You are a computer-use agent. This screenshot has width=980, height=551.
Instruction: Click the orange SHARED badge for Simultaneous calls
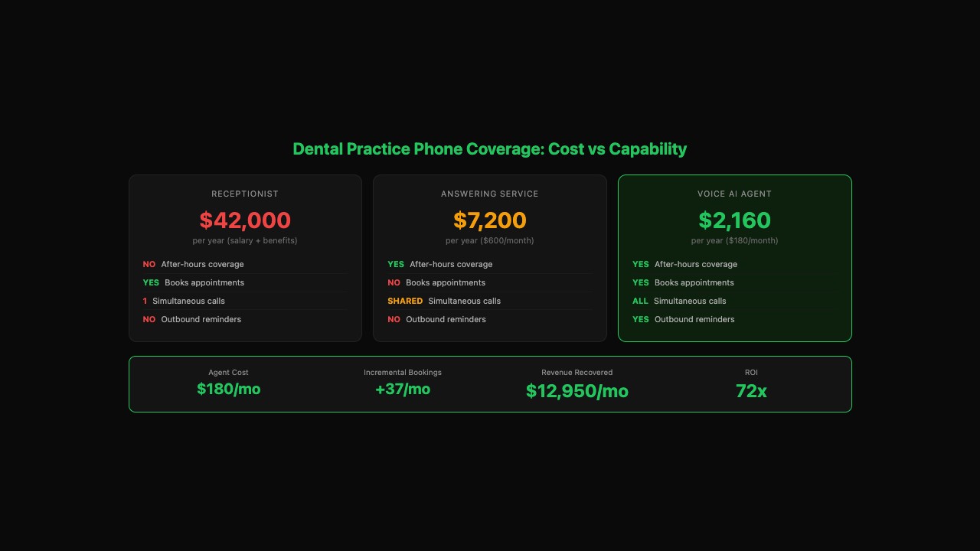(405, 301)
